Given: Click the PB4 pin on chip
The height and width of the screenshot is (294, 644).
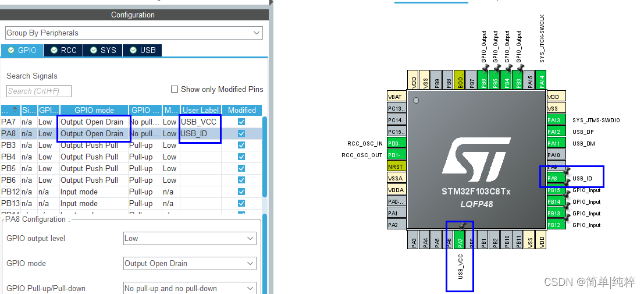Looking at the screenshot, I should click(507, 79).
